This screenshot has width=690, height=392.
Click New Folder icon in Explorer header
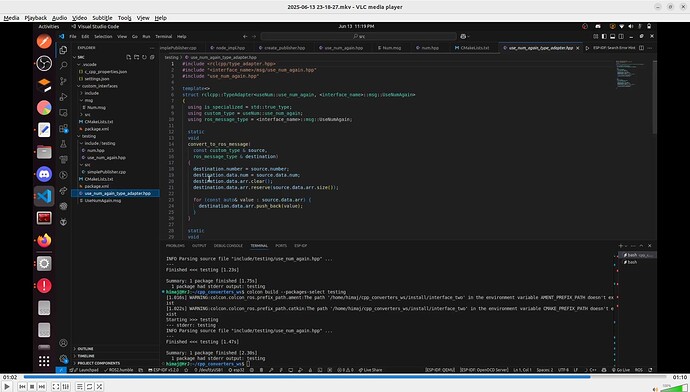[x=136, y=57]
